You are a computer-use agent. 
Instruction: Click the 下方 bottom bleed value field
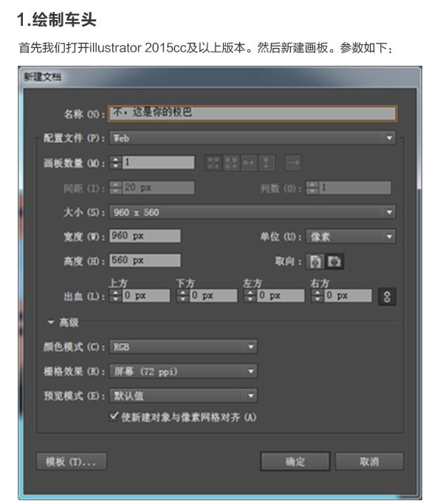[213, 295]
